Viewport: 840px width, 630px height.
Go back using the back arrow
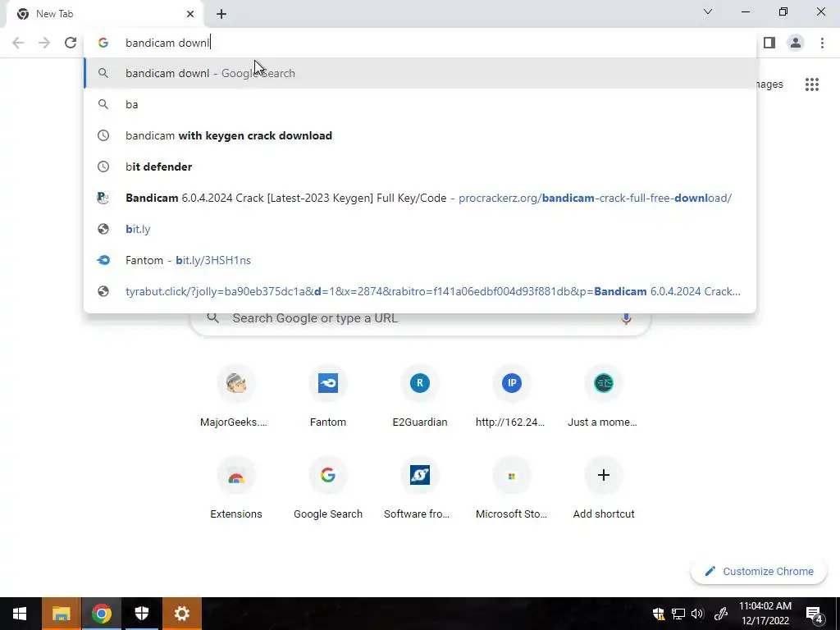[x=18, y=43]
